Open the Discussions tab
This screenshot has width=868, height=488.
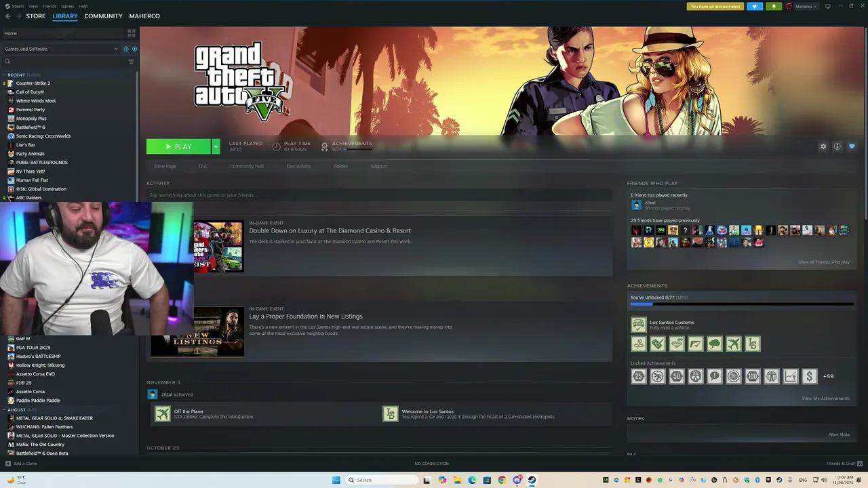298,166
